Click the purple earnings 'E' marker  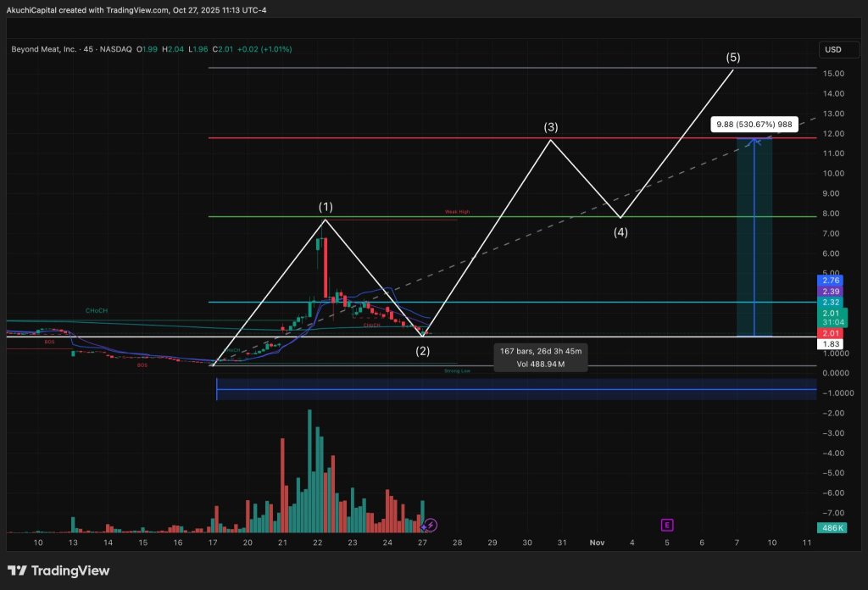[668, 525]
